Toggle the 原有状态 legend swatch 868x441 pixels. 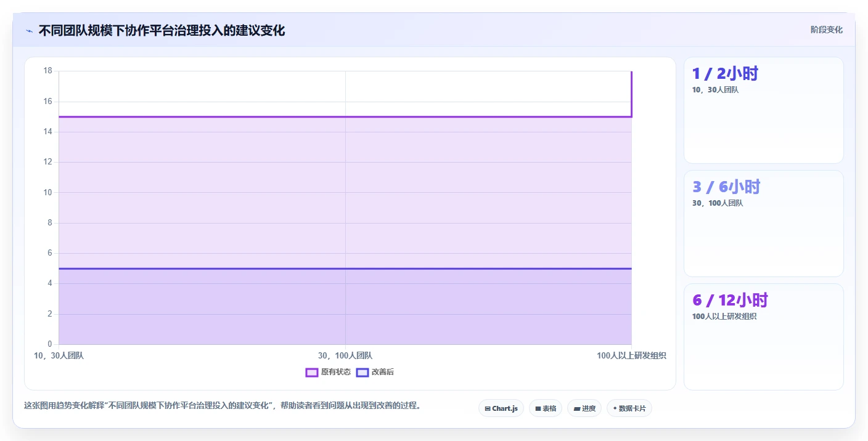[311, 372]
